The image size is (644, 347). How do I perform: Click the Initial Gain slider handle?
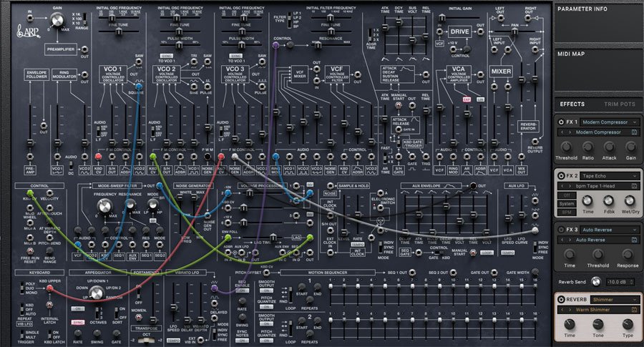pyautogui.click(x=441, y=18)
